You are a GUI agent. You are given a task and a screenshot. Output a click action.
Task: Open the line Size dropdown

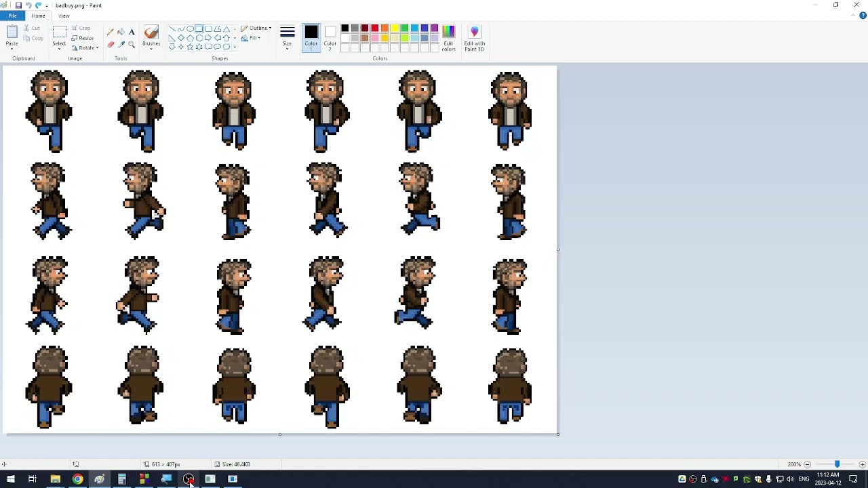(287, 39)
